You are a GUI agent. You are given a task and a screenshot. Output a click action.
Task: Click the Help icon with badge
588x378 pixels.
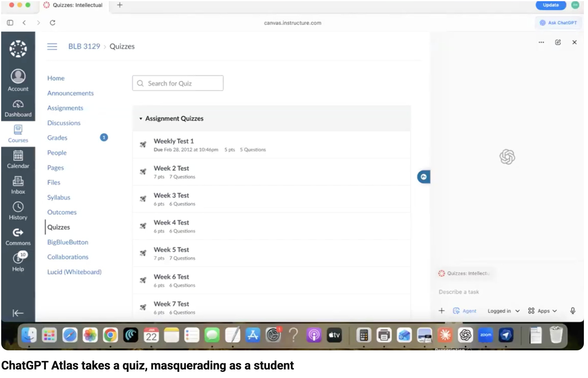pyautogui.click(x=18, y=262)
